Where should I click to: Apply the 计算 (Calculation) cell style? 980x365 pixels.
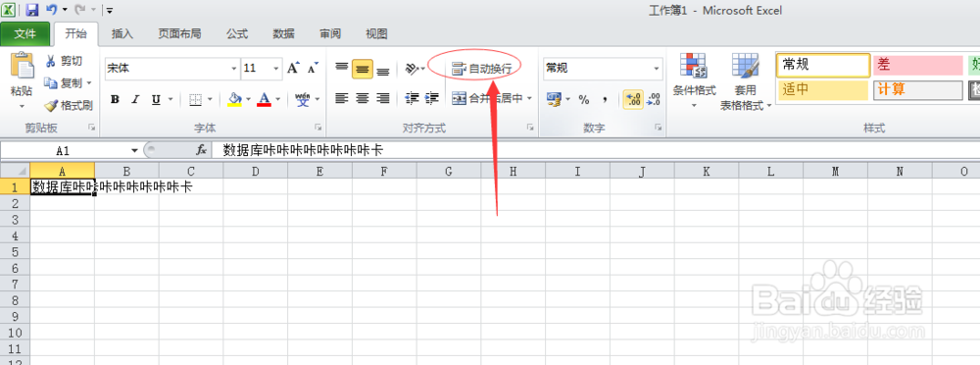(918, 89)
